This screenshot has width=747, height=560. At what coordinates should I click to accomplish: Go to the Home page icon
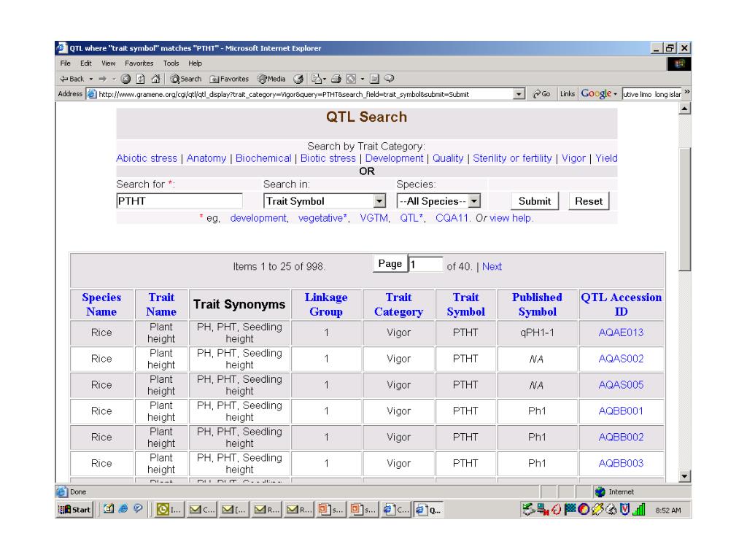155,79
